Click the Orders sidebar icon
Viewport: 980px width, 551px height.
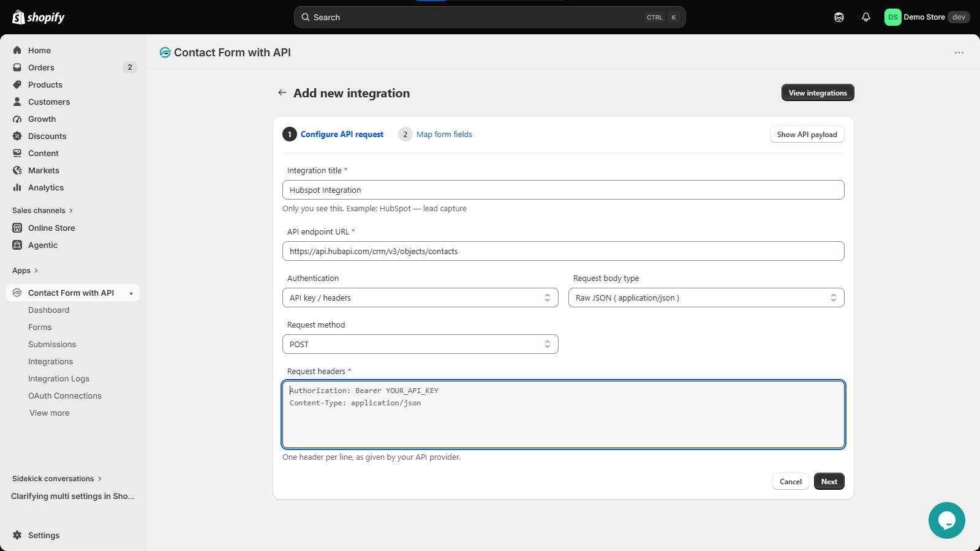coord(17,67)
